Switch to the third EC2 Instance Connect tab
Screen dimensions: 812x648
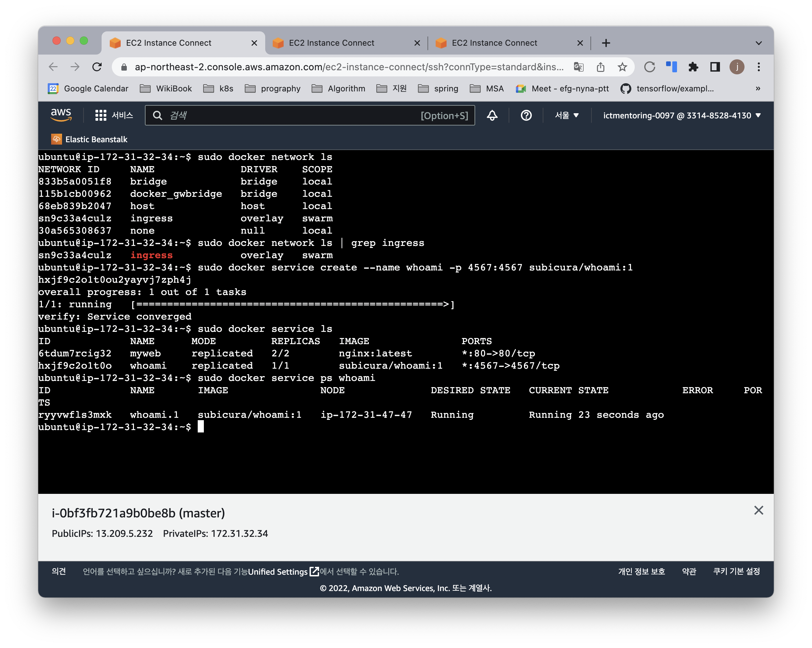(494, 43)
